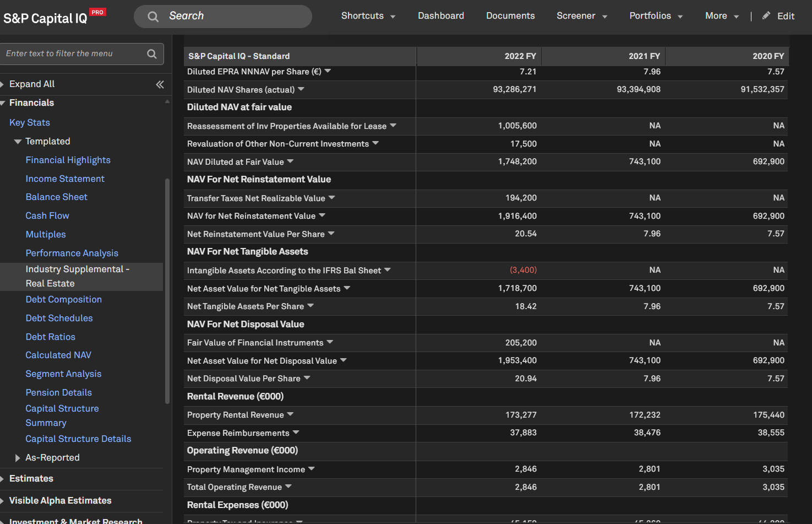Go to the Dashboard menu item

(x=440, y=16)
